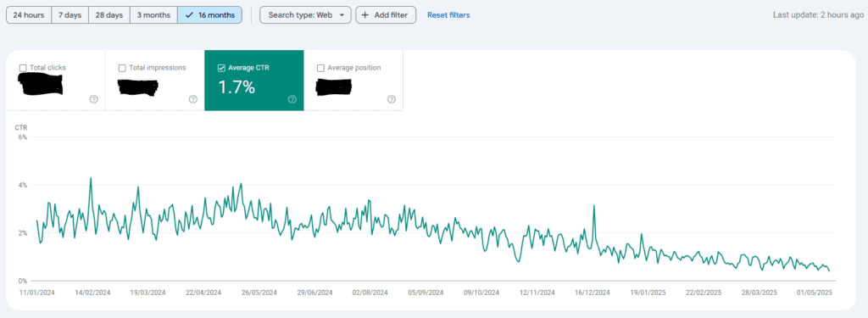Click the 1.7% Average CTR value
The width and height of the screenshot is (868, 318).
pyautogui.click(x=237, y=87)
